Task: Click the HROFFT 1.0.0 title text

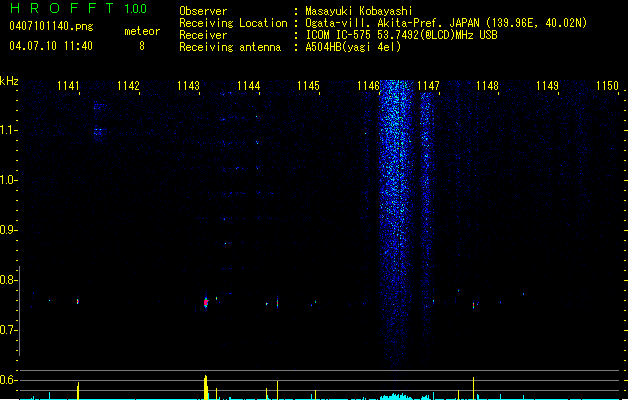Action: point(79,8)
